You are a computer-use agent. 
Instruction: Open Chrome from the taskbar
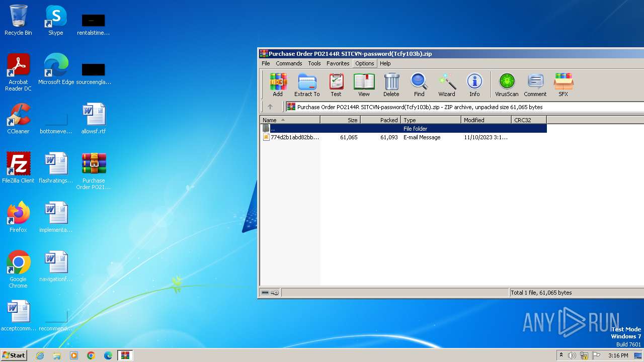pyautogui.click(x=91, y=355)
